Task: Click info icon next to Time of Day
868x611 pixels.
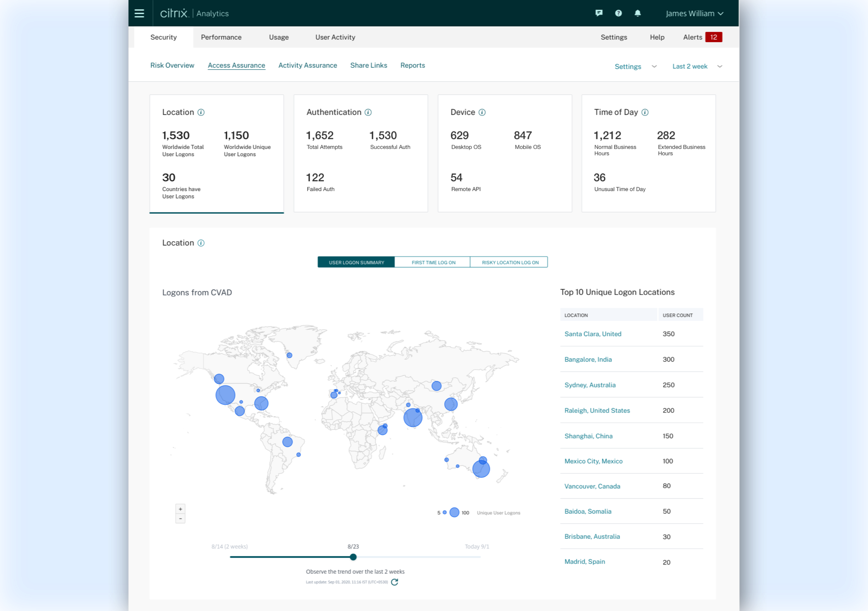Action: (x=645, y=112)
